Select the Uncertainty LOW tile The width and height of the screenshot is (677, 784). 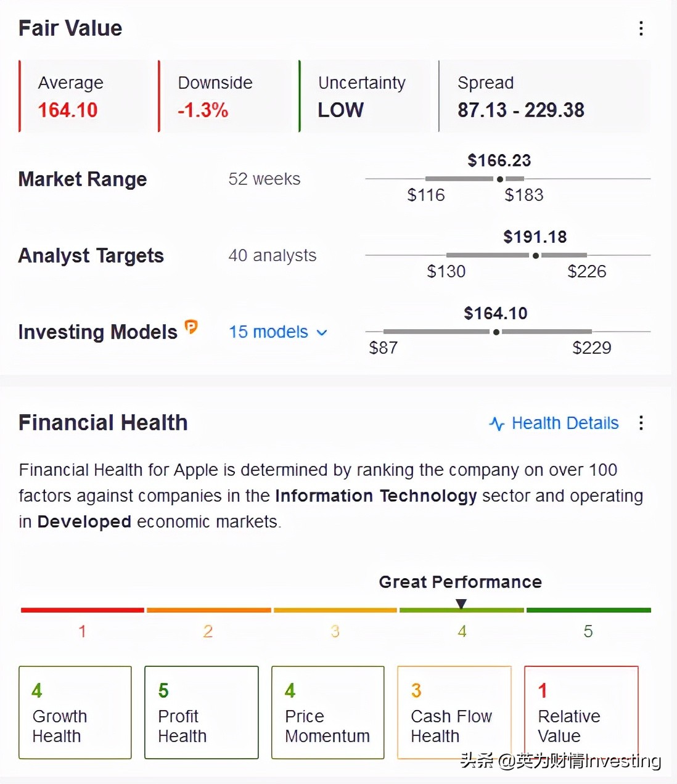364,96
